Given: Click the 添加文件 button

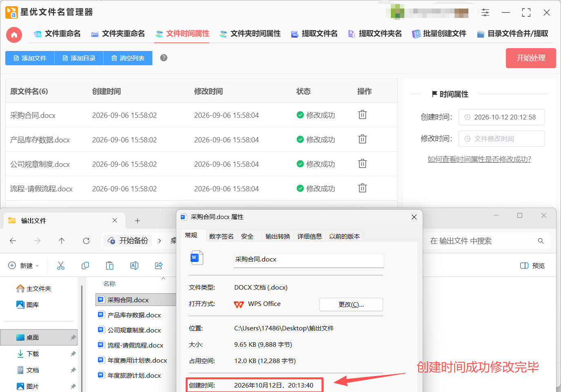Looking at the screenshot, I should pyautogui.click(x=30, y=58).
